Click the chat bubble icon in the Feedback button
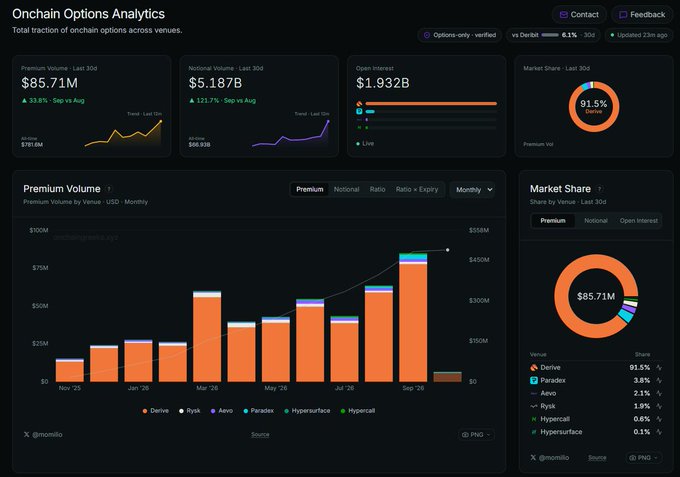The image size is (680, 477). (623, 15)
